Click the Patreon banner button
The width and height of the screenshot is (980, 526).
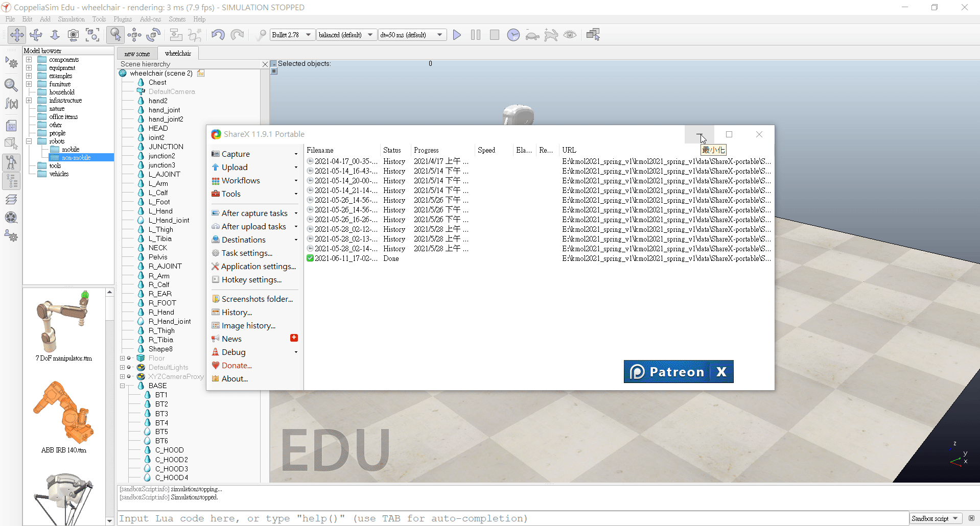tap(666, 372)
